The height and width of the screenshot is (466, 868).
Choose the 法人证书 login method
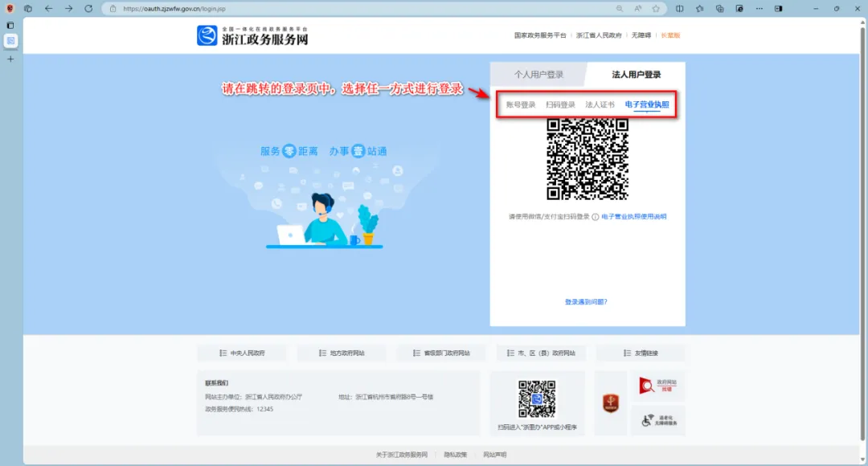tap(600, 104)
